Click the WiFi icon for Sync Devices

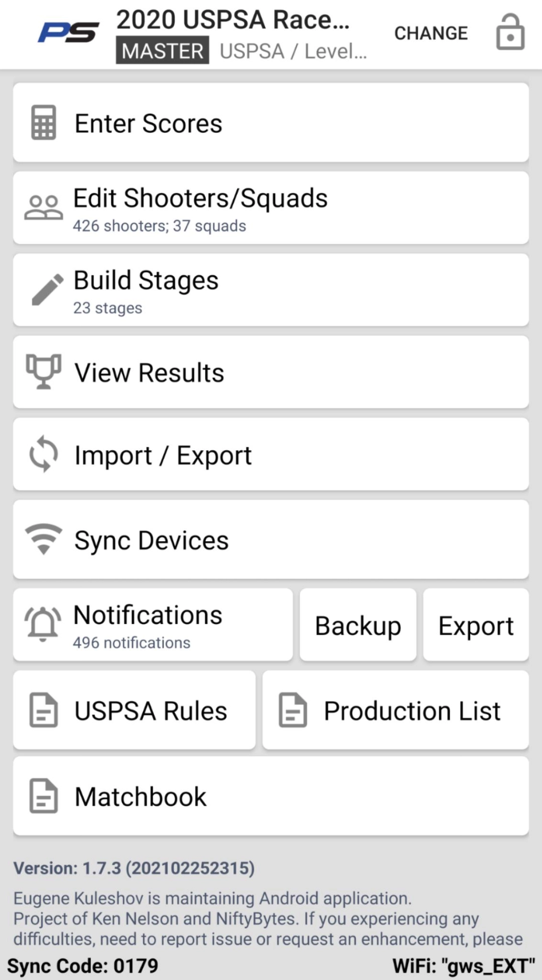point(44,539)
